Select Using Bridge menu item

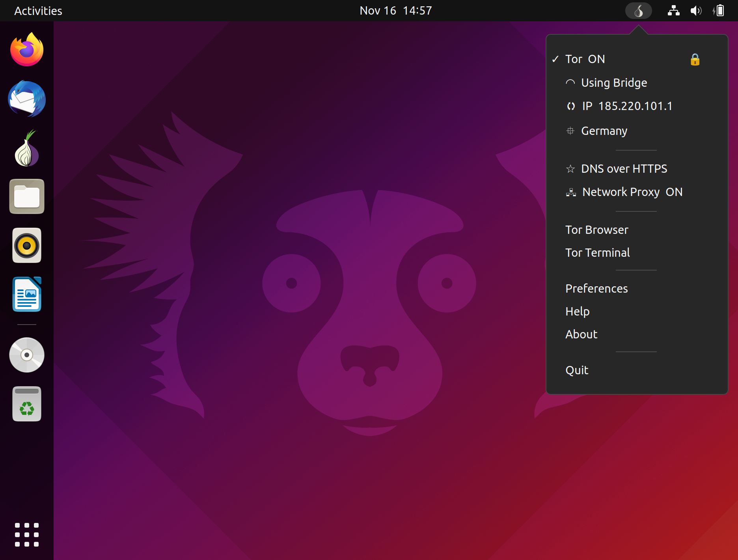(637, 83)
